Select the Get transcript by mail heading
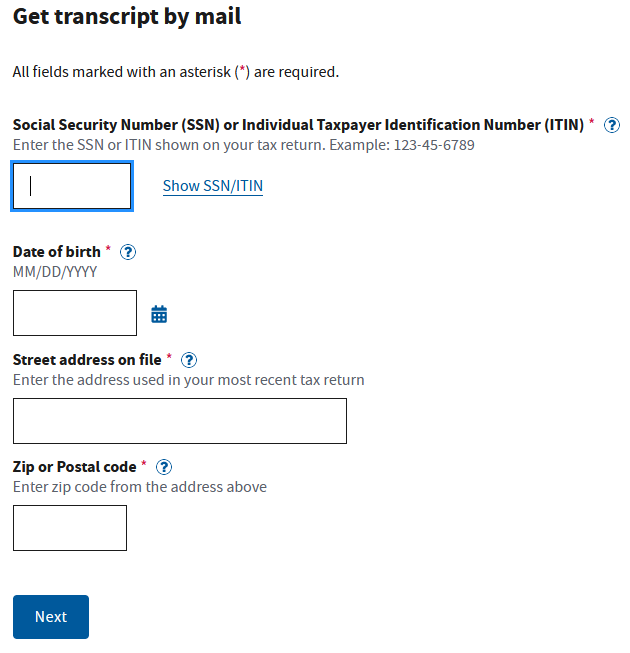630x653 pixels. pyautogui.click(x=127, y=17)
